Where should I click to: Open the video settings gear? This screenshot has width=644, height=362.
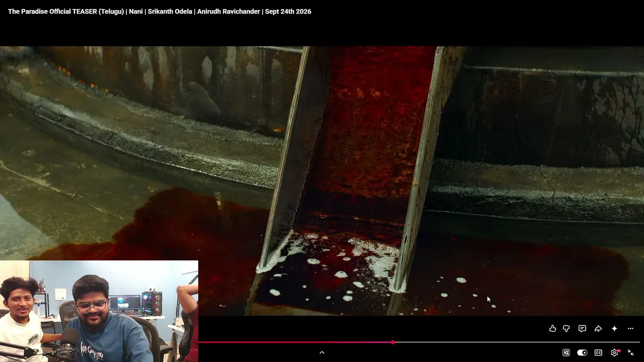pyautogui.click(x=614, y=352)
